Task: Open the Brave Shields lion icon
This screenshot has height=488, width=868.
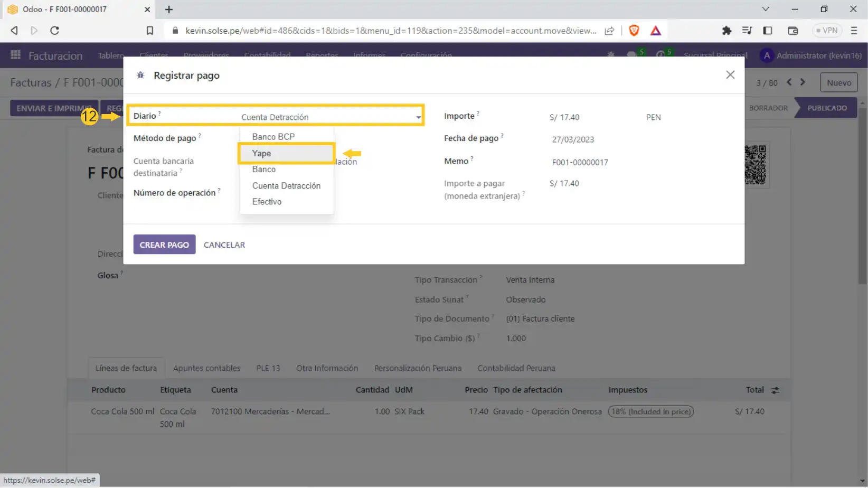Action: pyautogui.click(x=634, y=31)
